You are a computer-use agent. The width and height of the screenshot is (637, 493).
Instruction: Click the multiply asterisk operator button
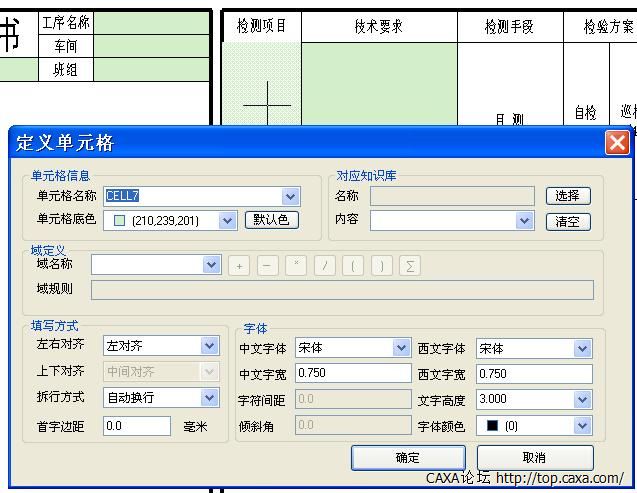pyautogui.click(x=296, y=265)
